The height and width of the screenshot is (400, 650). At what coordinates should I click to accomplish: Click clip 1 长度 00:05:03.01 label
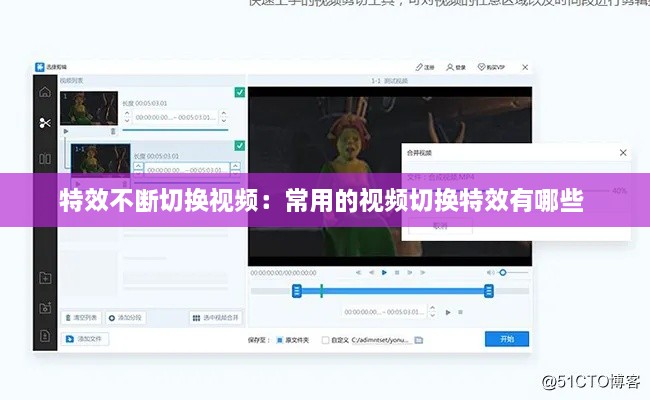(x=145, y=103)
